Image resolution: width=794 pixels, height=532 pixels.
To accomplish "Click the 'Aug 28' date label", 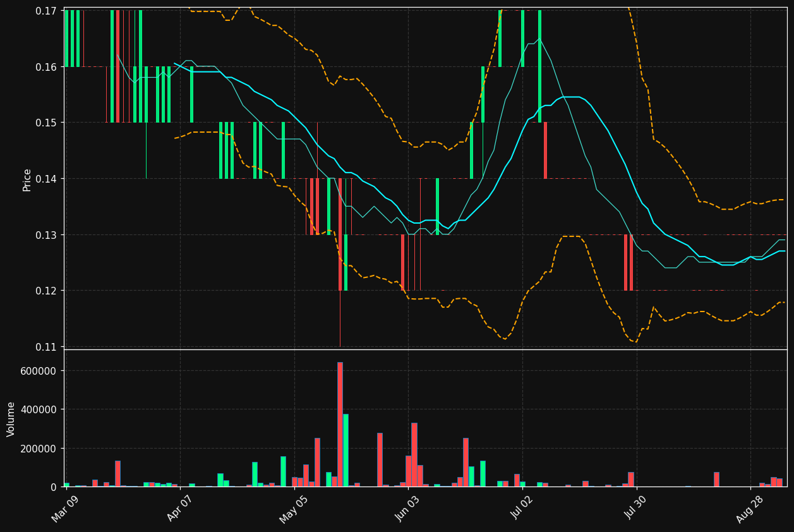I will click(749, 510).
